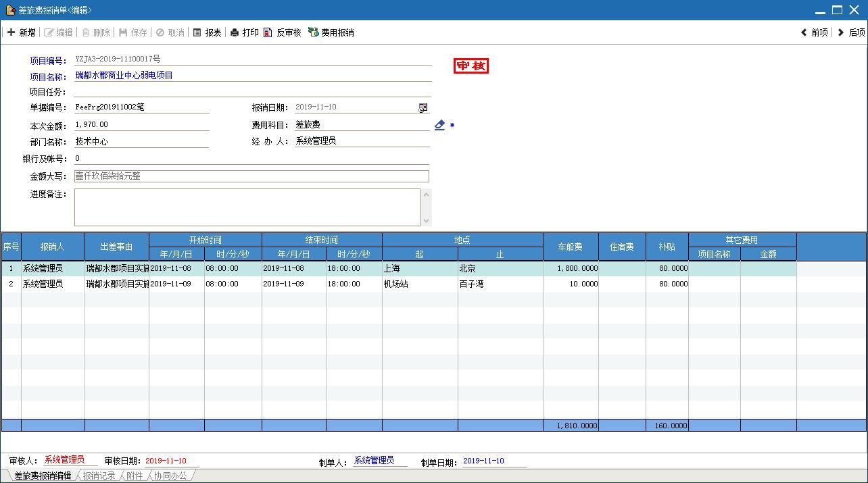Open the 报销日期 calendar date picker

pyautogui.click(x=423, y=108)
